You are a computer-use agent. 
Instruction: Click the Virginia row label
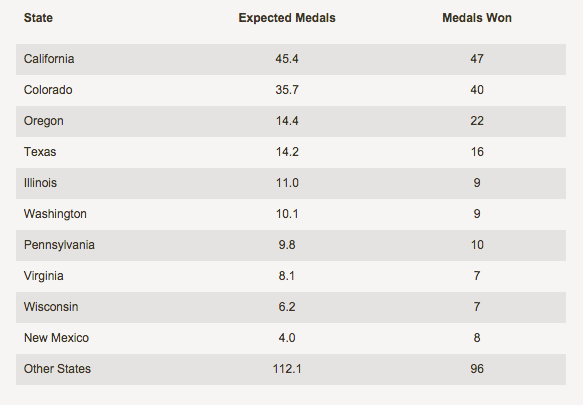tap(44, 276)
